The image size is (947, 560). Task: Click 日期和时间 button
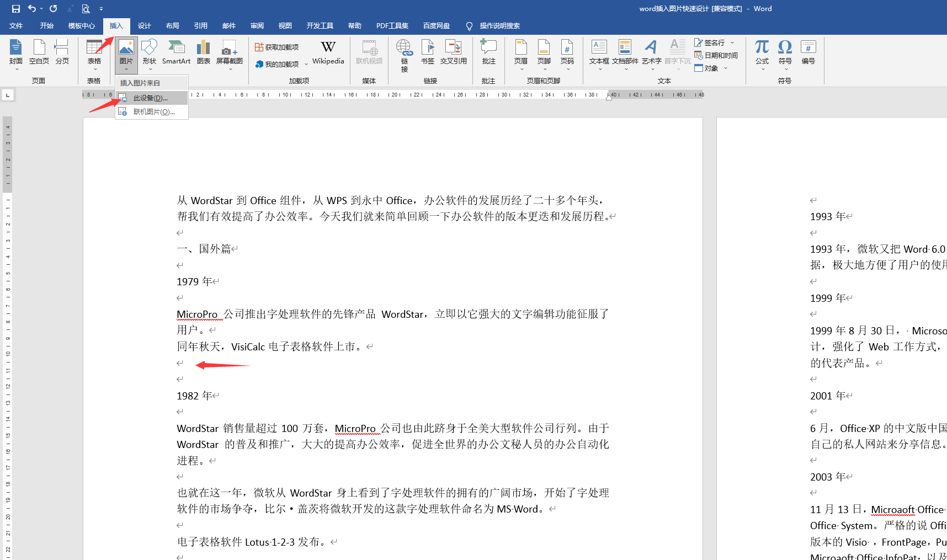pyautogui.click(x=716, y=55)
